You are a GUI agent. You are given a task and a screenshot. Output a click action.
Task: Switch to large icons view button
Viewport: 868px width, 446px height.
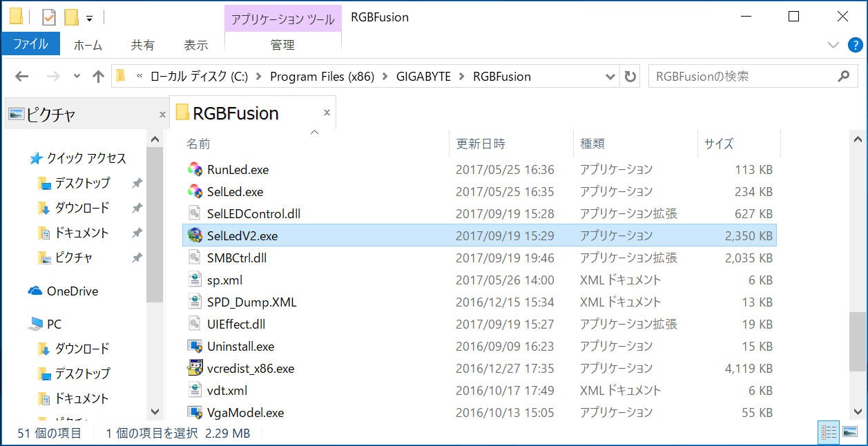click(849, 433)
